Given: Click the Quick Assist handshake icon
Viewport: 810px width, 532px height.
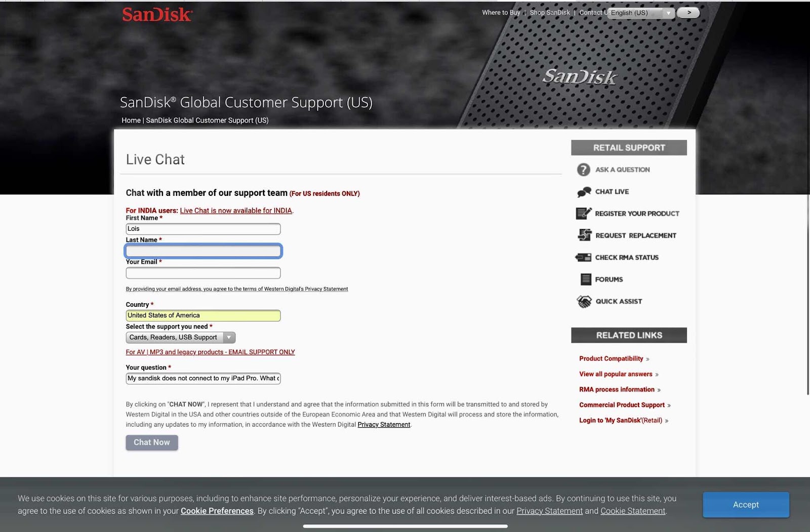Looking at the screenshot, I should [x=584, y=301].
